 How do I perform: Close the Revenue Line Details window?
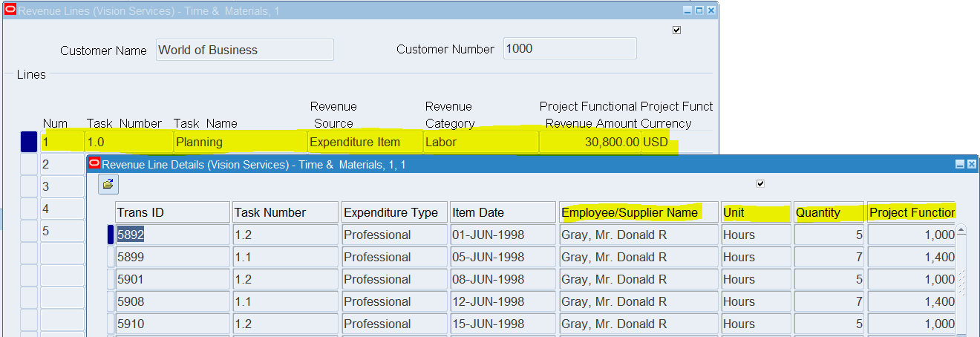click(x=972, y=164)
